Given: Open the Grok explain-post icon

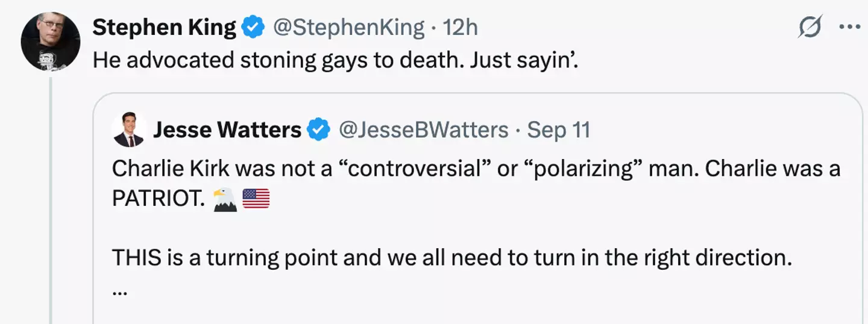Looking at the screenshot, I should pos(810,28).
